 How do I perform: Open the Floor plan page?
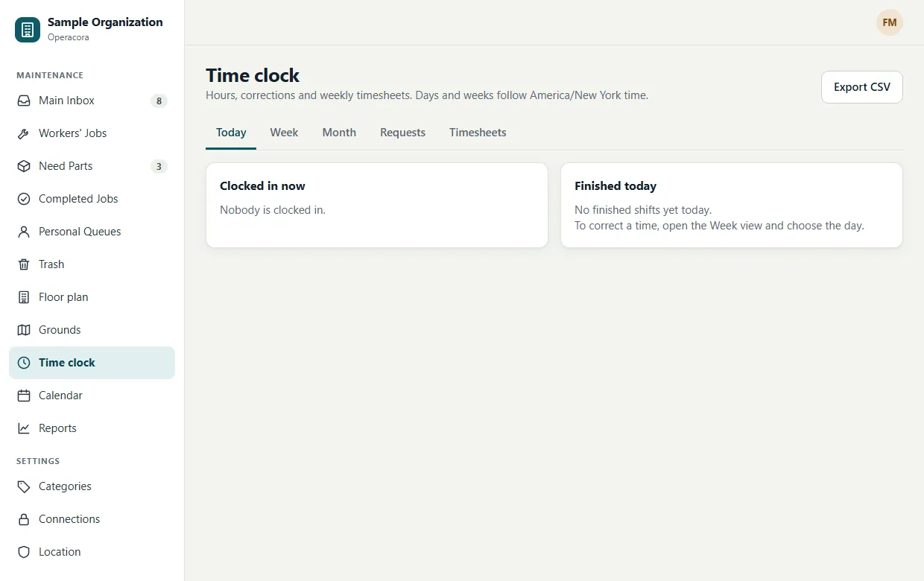tap(92, 297)
